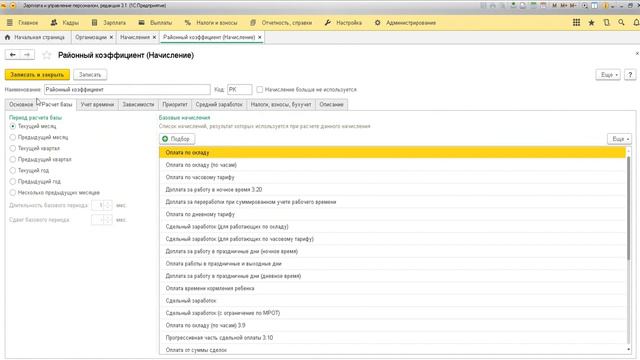This screenshot has width=640, height=360.
Task: Switch to the Описание tab
Action: pyautogui.click(x=331, y=104)
